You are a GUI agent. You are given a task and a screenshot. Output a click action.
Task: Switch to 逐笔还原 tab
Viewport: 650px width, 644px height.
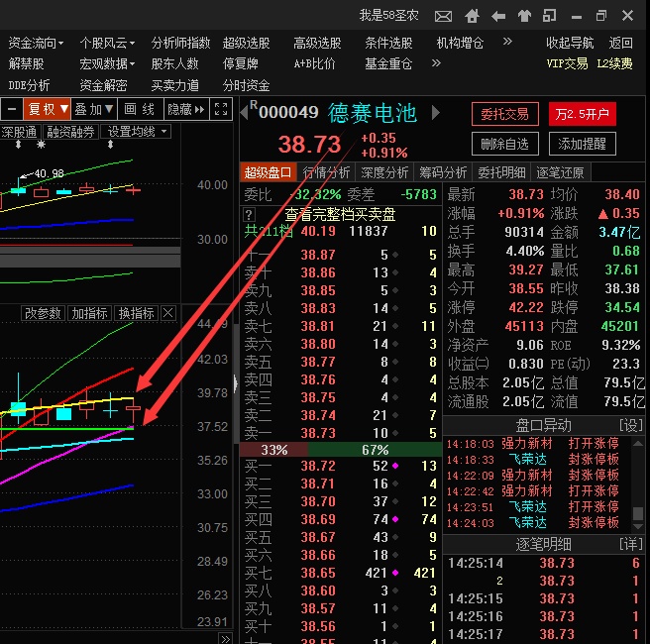coord(560,172)
